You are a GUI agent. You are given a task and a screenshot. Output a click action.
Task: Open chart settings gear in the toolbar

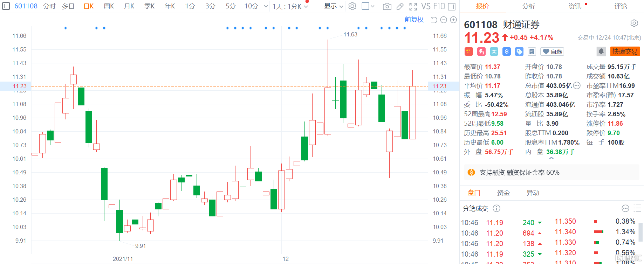(x=352, y=6)
